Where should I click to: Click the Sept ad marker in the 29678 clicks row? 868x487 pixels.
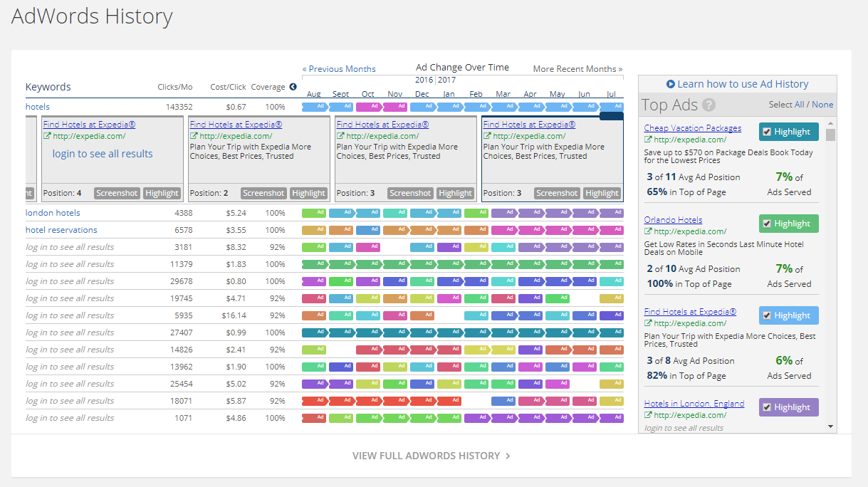(341, 281)
